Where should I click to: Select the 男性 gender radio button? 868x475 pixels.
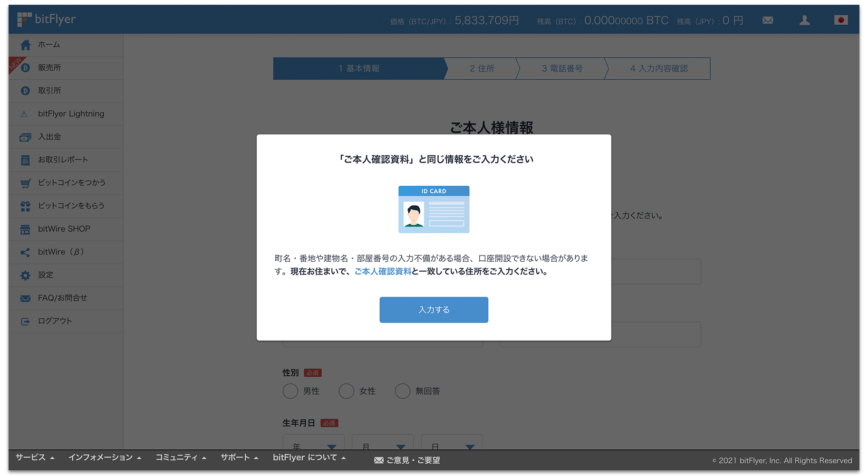click(x=290, y=391)
